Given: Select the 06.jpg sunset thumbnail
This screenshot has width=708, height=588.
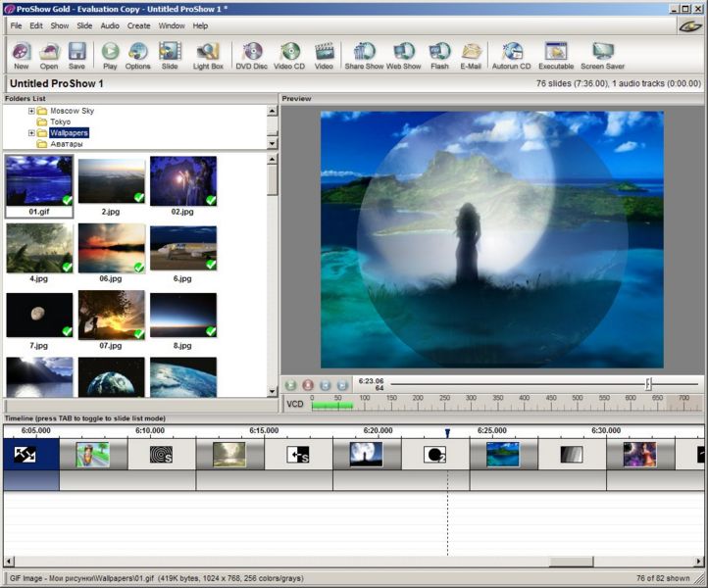Looking at the screenshot, I should 112,248.
